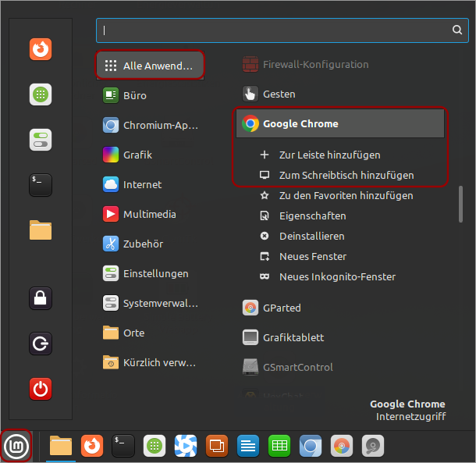The height and width of the screenshot is (463, 476).
Task: Launch the blue pinwheel media app in the panel
Action: [x=186, y=446]
